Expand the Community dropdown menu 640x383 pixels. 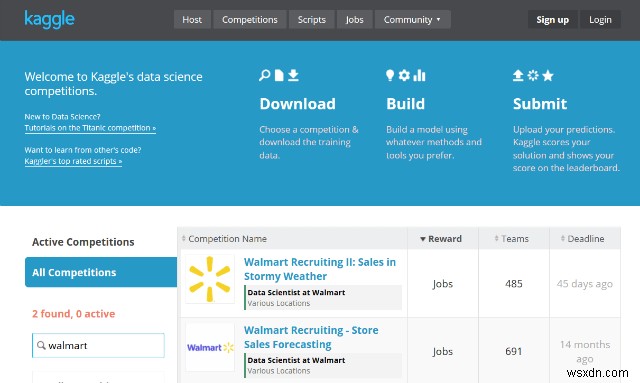point(412,20)
